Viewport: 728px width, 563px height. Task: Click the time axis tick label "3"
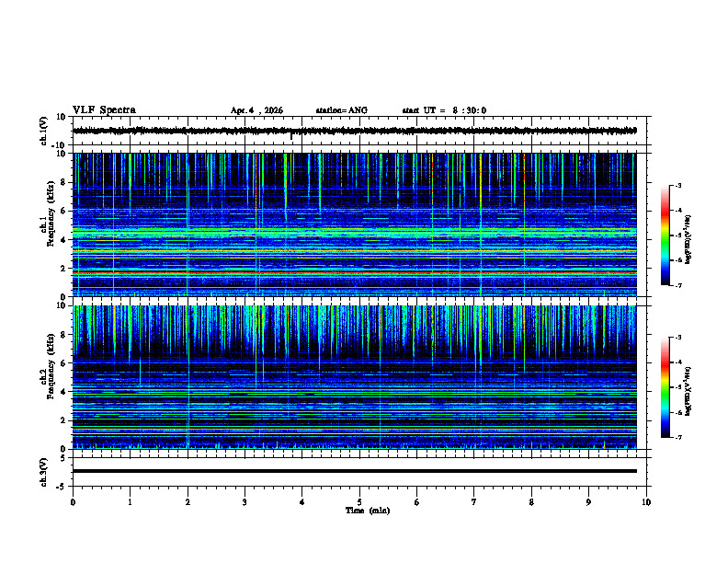tap(245, 502)
